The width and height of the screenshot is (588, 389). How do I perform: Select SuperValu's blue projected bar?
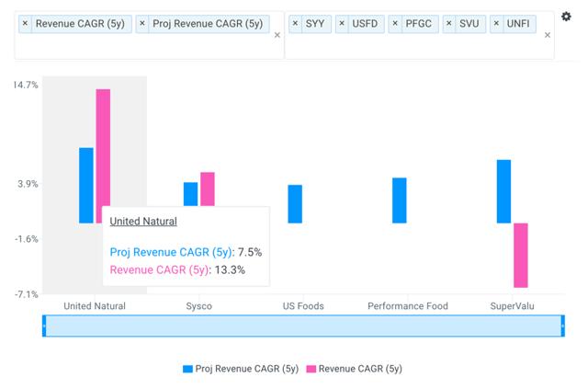coord(504,191)
